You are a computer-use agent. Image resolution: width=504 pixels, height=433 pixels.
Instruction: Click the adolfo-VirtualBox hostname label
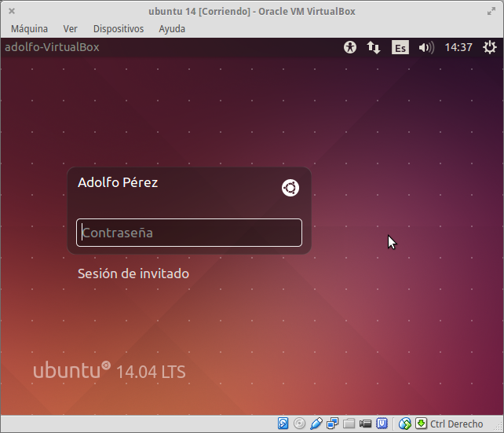pos(52,47)
